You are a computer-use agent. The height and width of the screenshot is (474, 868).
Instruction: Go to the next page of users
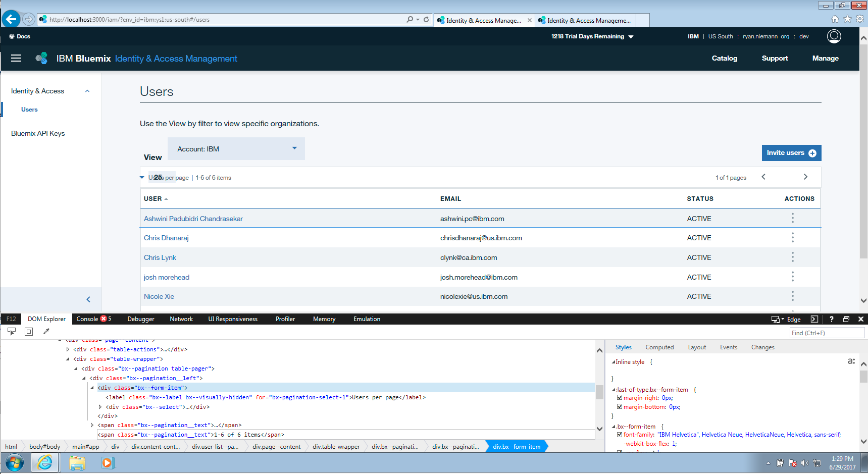point(805,177)
